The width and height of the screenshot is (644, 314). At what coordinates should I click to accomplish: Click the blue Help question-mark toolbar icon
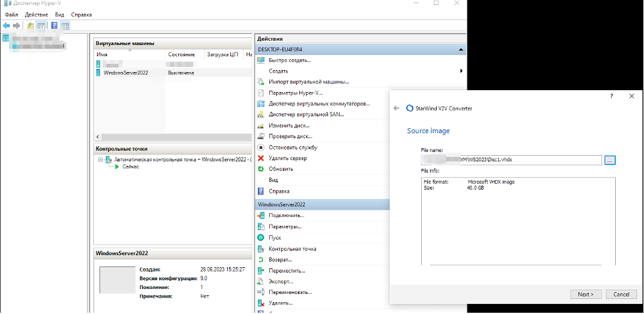(x=54, y=26)
